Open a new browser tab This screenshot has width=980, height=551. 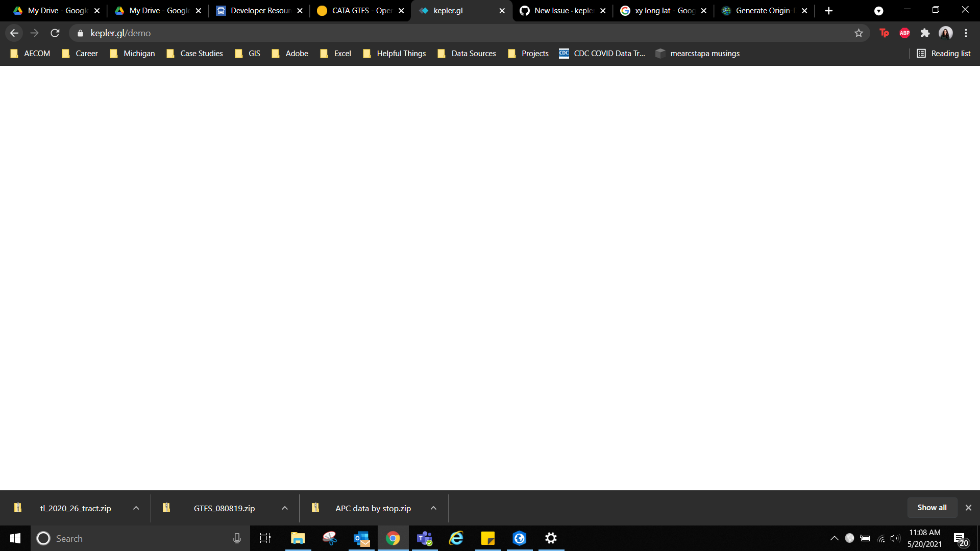tap(828, 11)
